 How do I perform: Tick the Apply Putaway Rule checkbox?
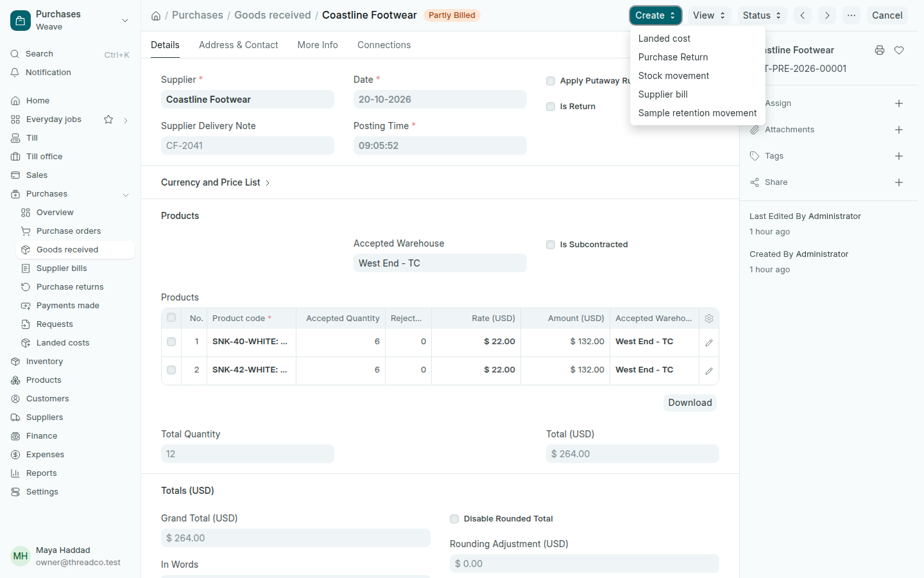[x=551, y=81]
